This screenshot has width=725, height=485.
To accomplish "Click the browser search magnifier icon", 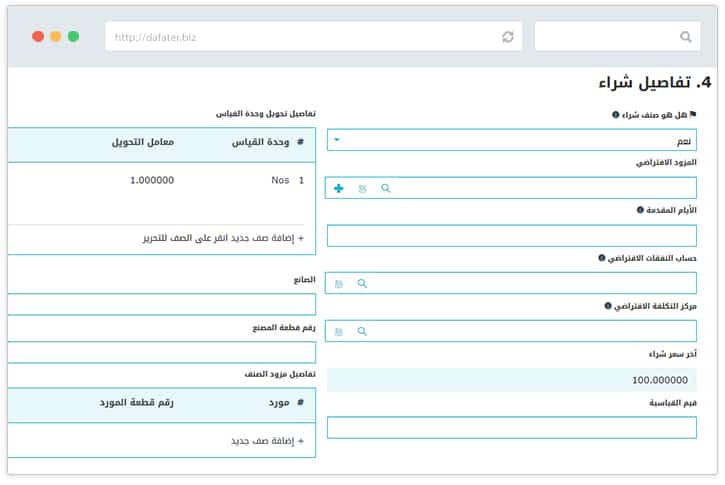I will (685, 37).
